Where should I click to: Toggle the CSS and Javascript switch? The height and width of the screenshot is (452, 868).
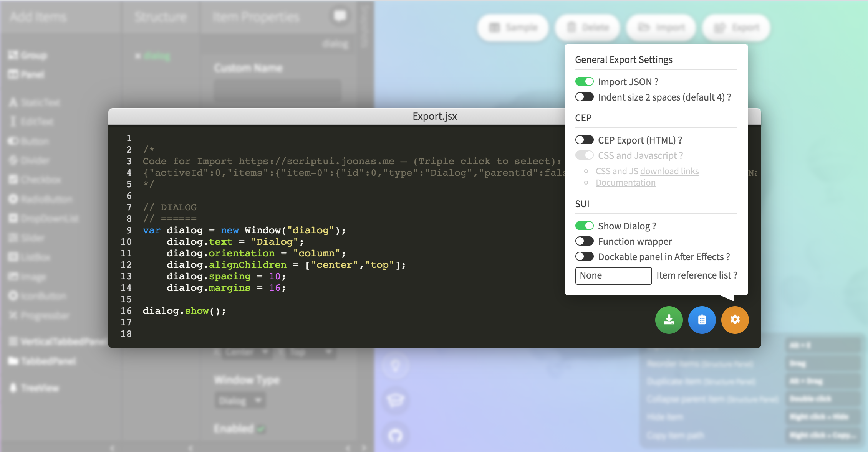point(584,155)
